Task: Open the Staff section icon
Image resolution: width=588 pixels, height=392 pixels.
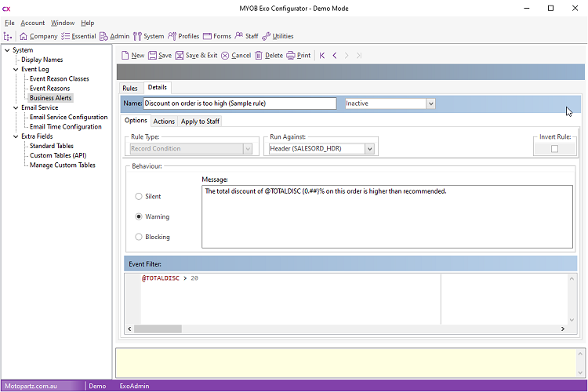Action: [x=239, y=35]
